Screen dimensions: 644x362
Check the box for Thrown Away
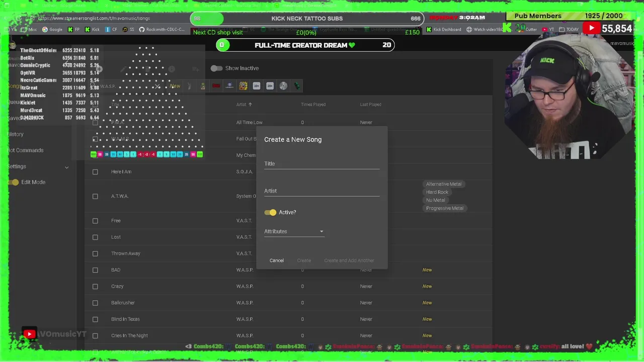click(x=95, y=254)
